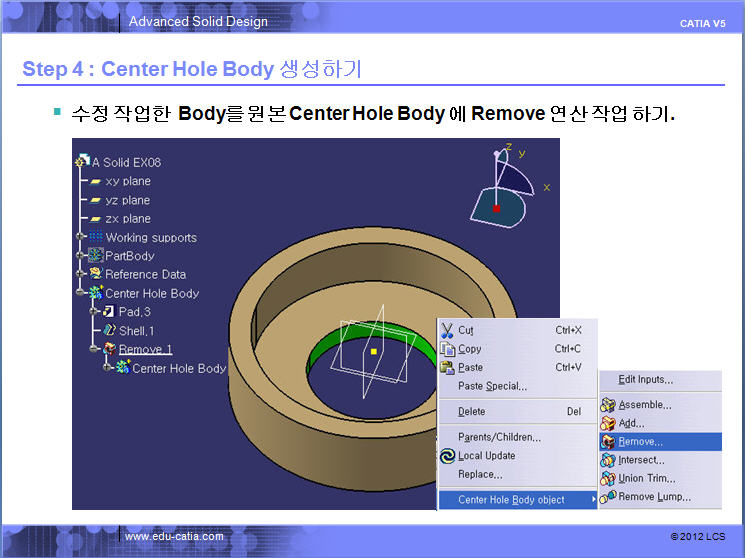
Task: Click the Local Update swirl icon
Action: [447, 456]
